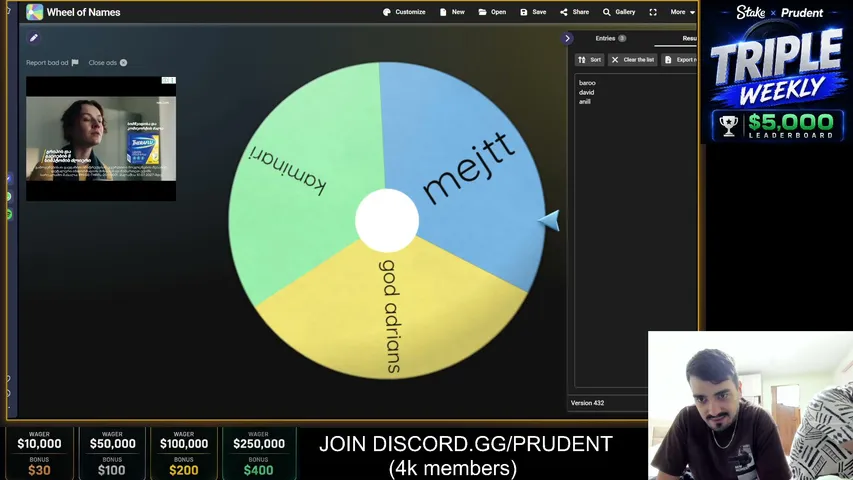
Task: Click the yellow 'god adrians' wheel slice
Action: 389,316
